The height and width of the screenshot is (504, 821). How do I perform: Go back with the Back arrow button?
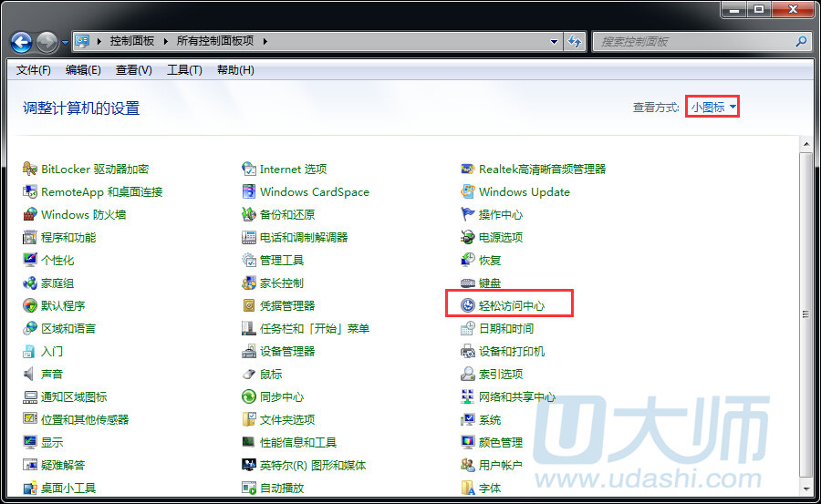22,43
